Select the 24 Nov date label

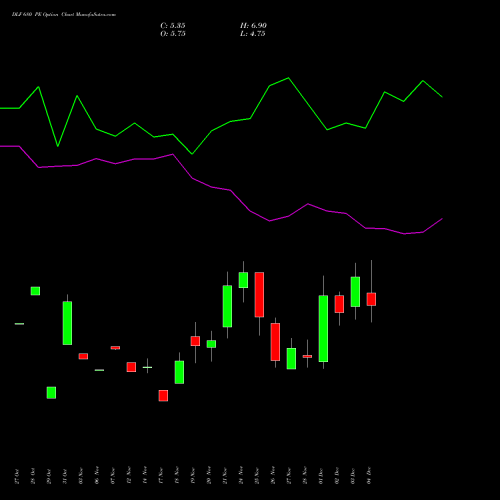pyautogui.click(x=241, y=476)
